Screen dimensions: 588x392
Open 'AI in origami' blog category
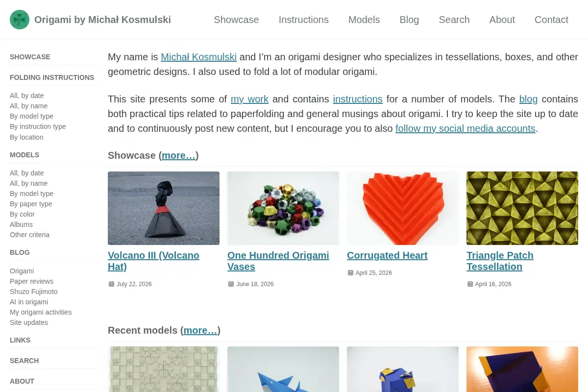tap(29, 302)
